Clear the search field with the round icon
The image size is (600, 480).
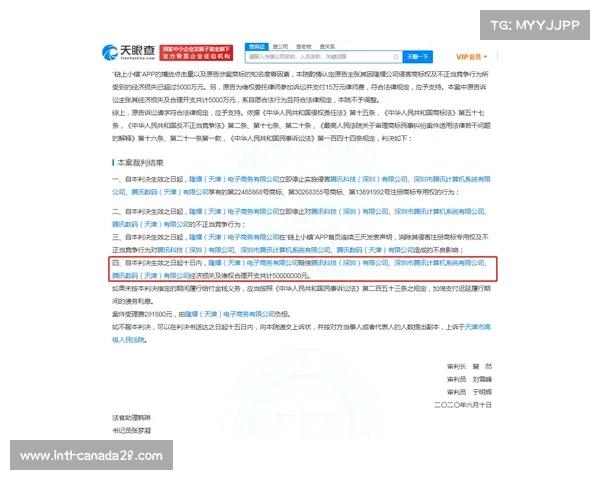pyautogui.click(x=396, y=57)
